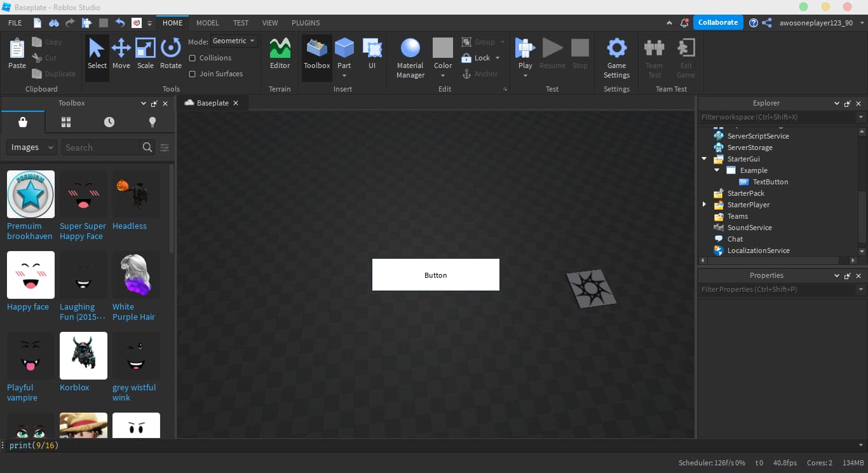Screen dimensions: 868x473
Task: Open the Material Manager
Action: (x=410, y=57)
